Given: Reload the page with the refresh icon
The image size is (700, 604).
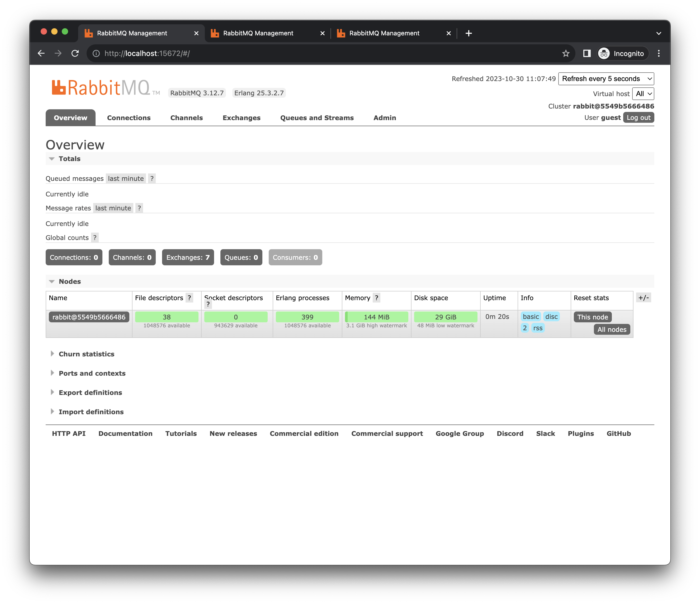Looking at the screenshot, I should coord(75,53).
